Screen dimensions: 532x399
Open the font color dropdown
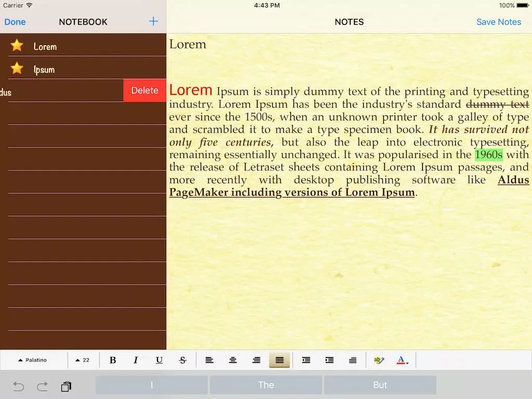402,360
